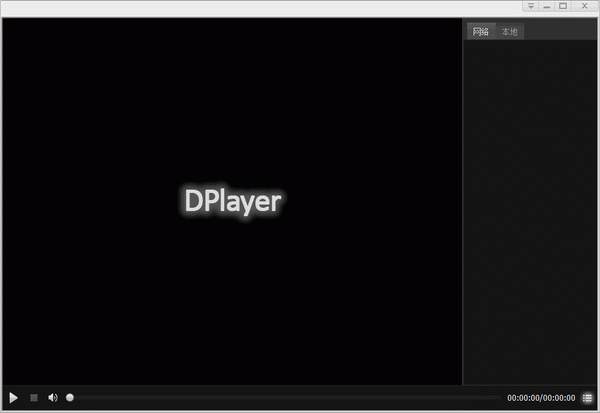Switch to the 网络 tab

(481, 32)
